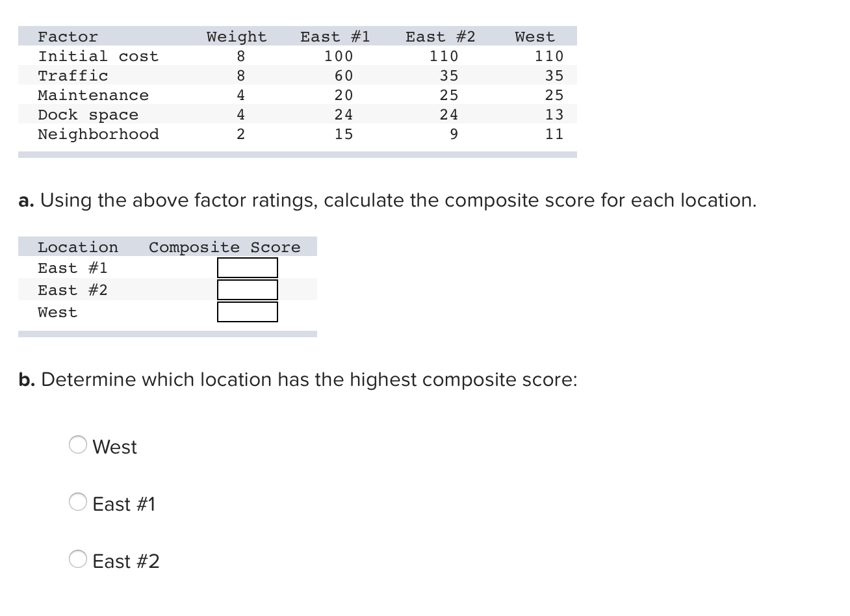Viewport: 850px width, 616px height.
Task: Select the Maintenance row label
Action: (x=94, y=95)
